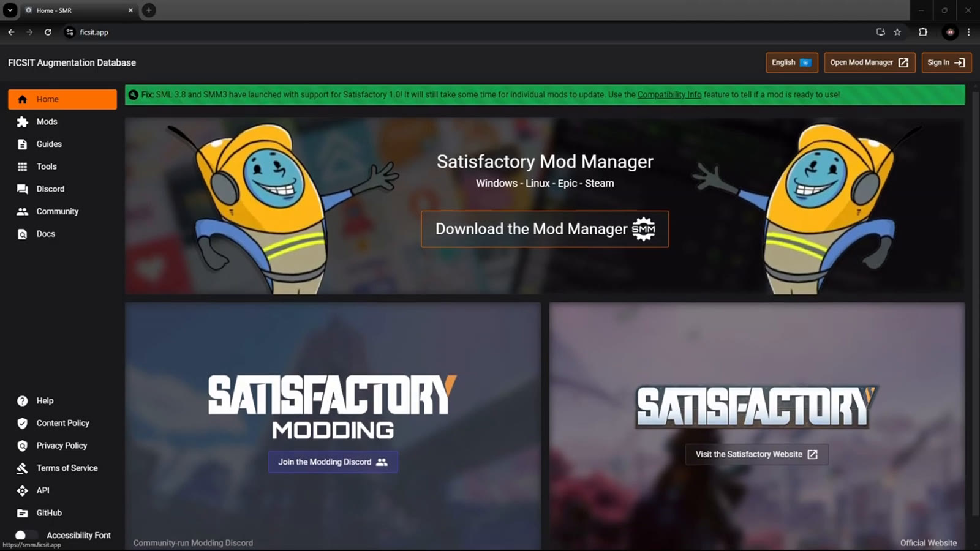The width and height of the screenshot is (980, 551).
Task: Click the Sign In button
Action: (x=946, y=62)
